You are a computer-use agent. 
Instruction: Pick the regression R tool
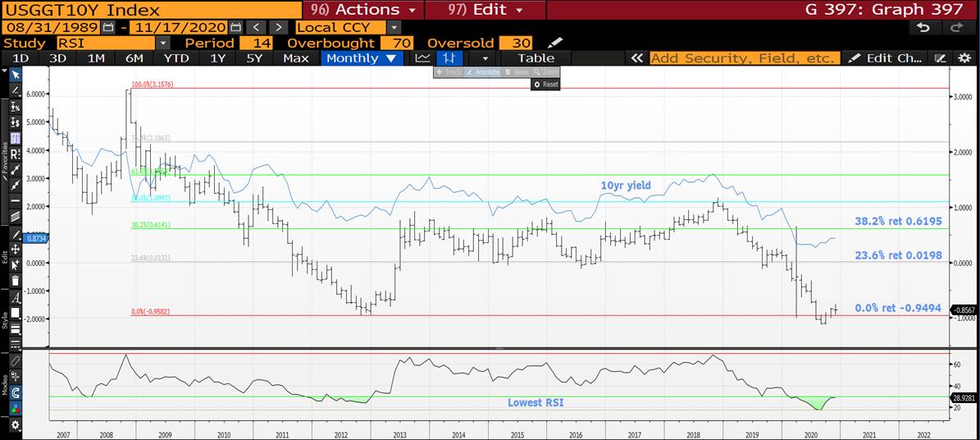click(x=16, y=154)
